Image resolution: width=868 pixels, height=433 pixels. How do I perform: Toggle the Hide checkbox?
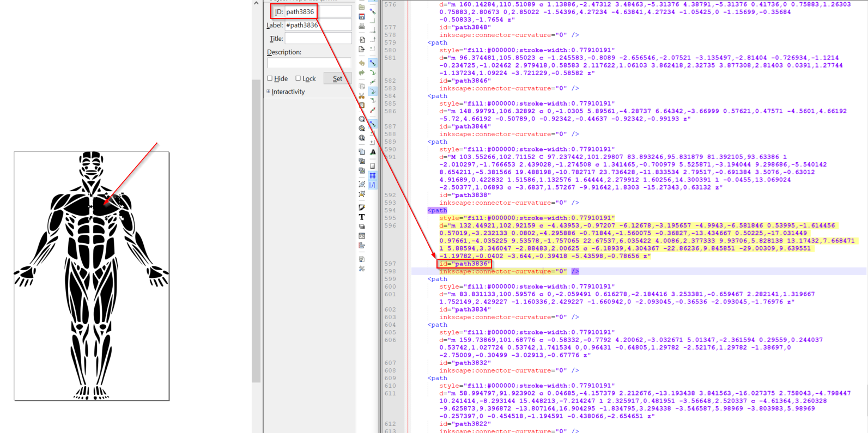click(270, 78)
